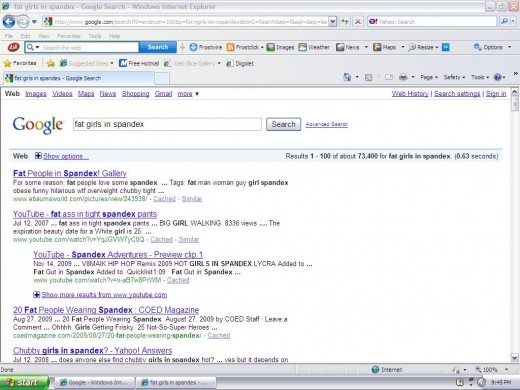
Task: Click the plus icon beside Show options
Action: coord(38,156)
